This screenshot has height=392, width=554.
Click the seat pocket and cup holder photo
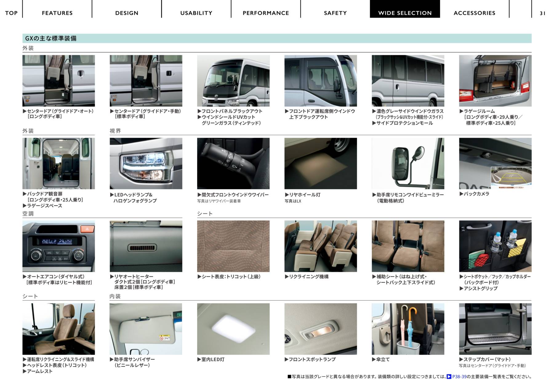click(495, 246)
